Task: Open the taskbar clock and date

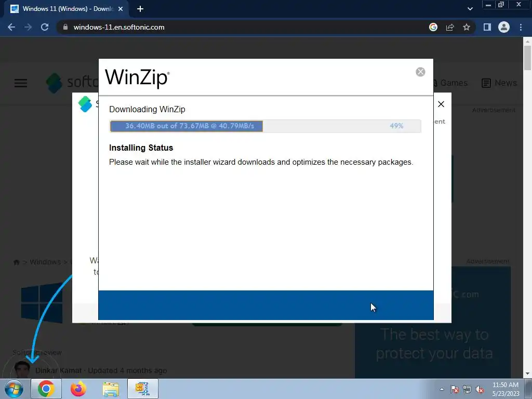Action: 506,389
